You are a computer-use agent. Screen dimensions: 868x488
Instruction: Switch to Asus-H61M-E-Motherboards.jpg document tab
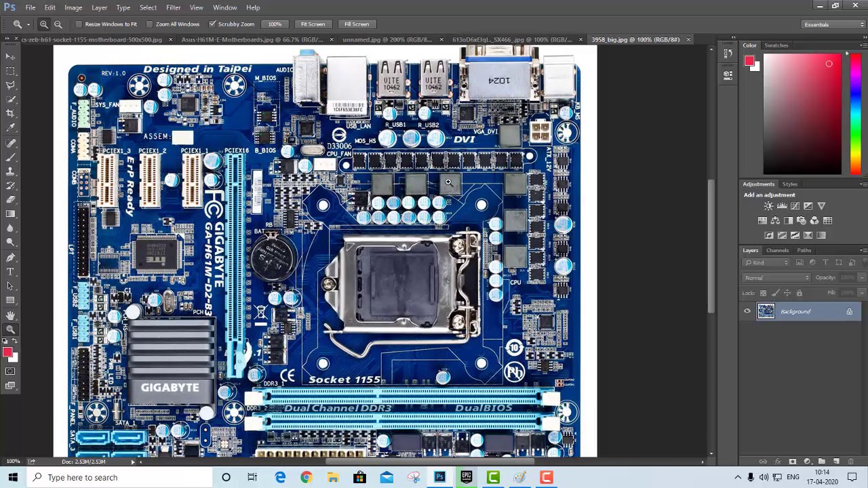tap(252, 39)
